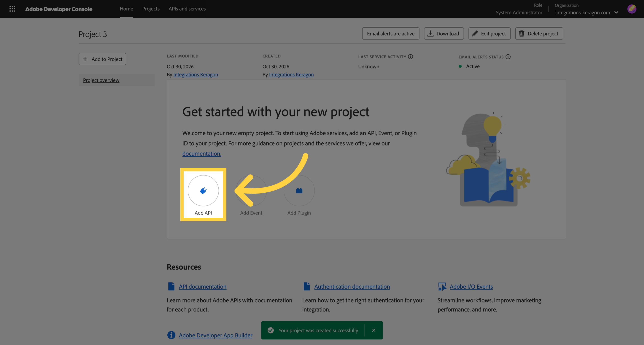Open the Authentication documentation link

352,286
